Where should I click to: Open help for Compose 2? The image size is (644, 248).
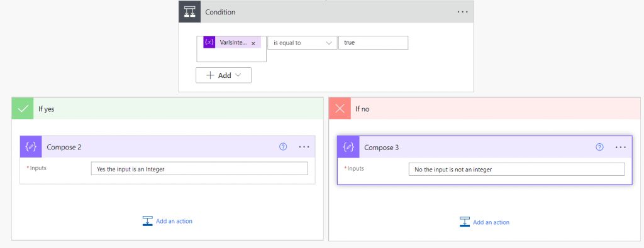pos(282,147)
